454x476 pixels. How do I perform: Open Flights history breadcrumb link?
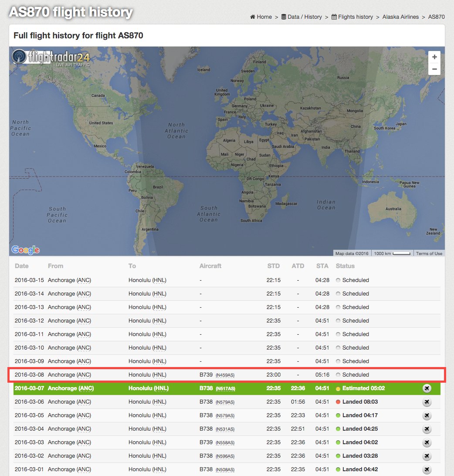(x=352, y=17)
